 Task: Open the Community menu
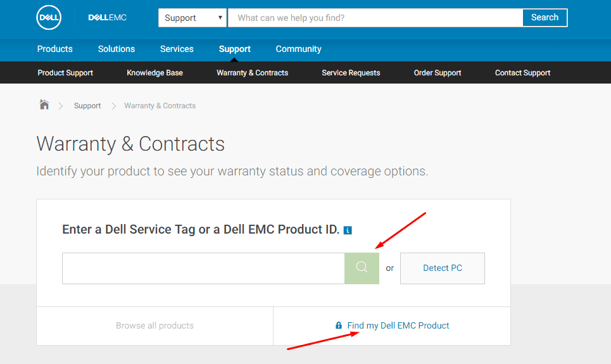298,49
